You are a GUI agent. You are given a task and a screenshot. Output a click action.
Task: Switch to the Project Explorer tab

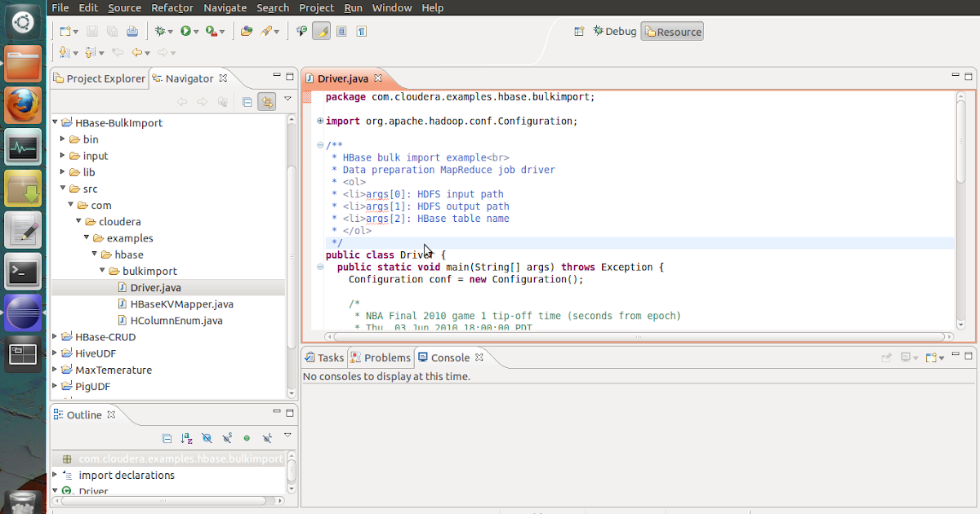[x=100, y=78]
